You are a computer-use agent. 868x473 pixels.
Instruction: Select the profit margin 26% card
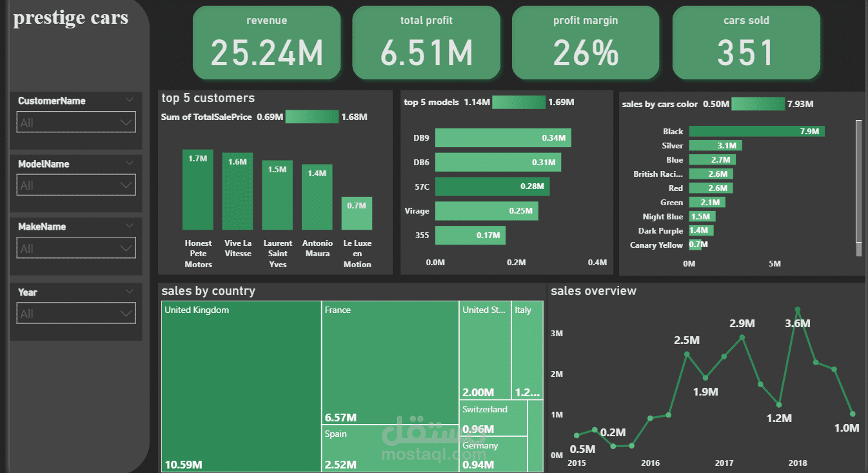click(586, 43)
